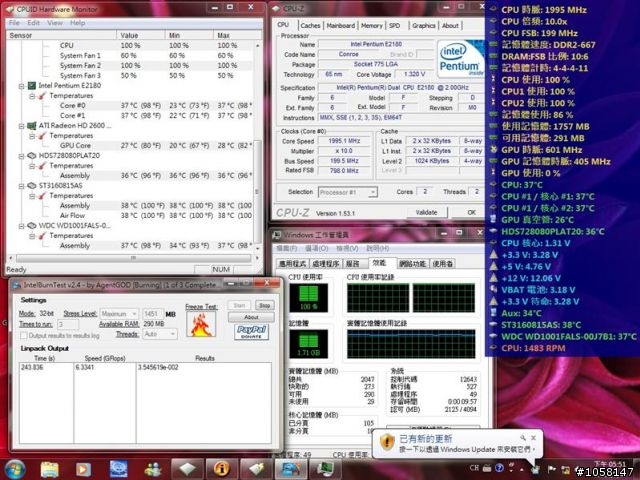The width and height of the screenshot is (640, 480).
Task: Switch to the SPD tab in CPU-Z
Action: (395, 26)
